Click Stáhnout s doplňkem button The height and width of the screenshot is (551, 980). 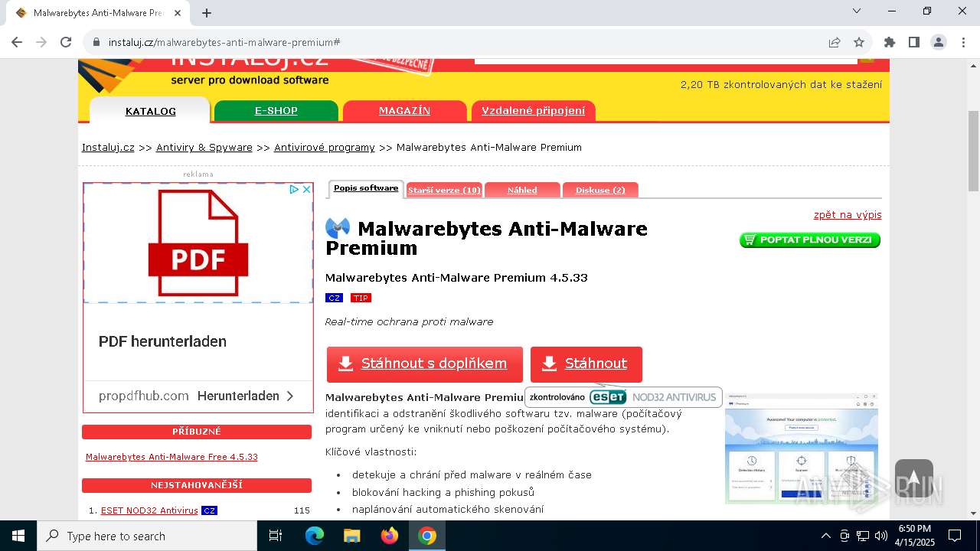tap(425, 364)
